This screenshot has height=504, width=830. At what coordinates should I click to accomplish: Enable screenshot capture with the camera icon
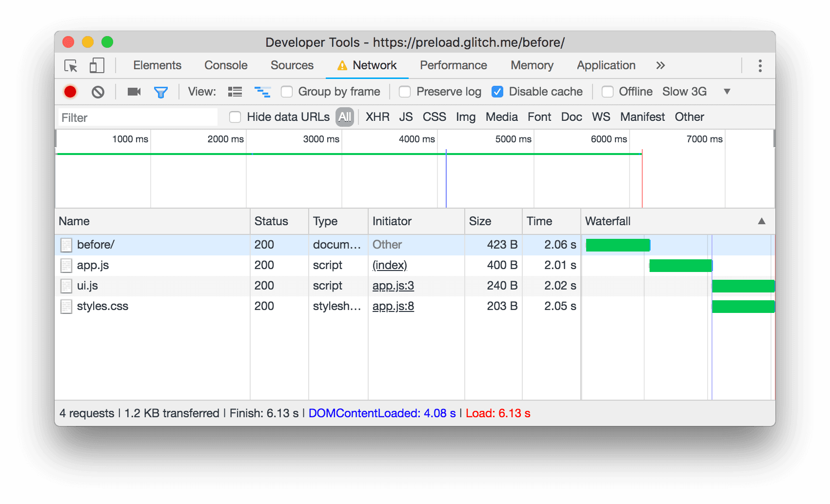coord(134,92)
